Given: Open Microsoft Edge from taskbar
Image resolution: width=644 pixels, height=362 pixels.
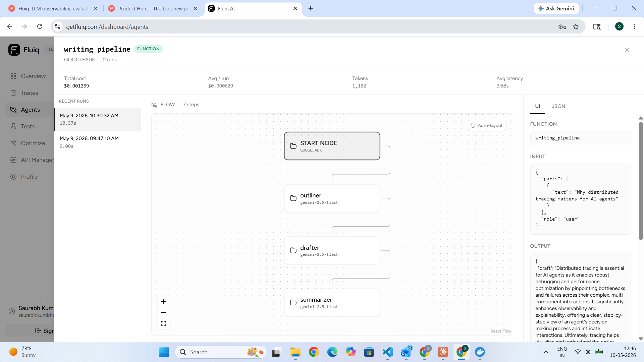Looking at the screenshot, I should point(332,352).
